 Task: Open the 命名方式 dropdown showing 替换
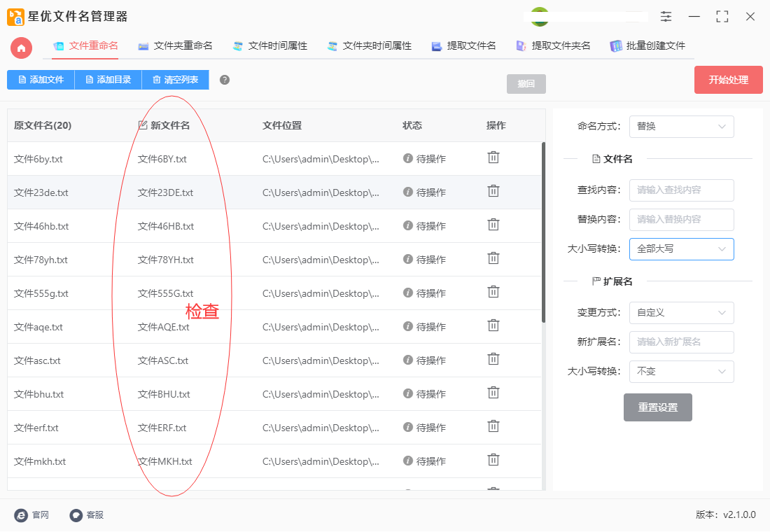(681, 127)
